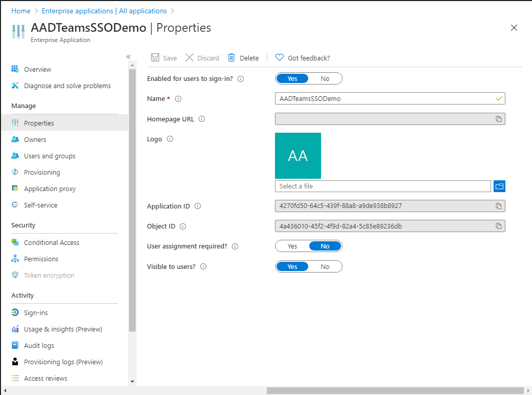Copy the Homepage URL with its copy icon
Screen dimensions: 532x395
click(x=498, y=119)
